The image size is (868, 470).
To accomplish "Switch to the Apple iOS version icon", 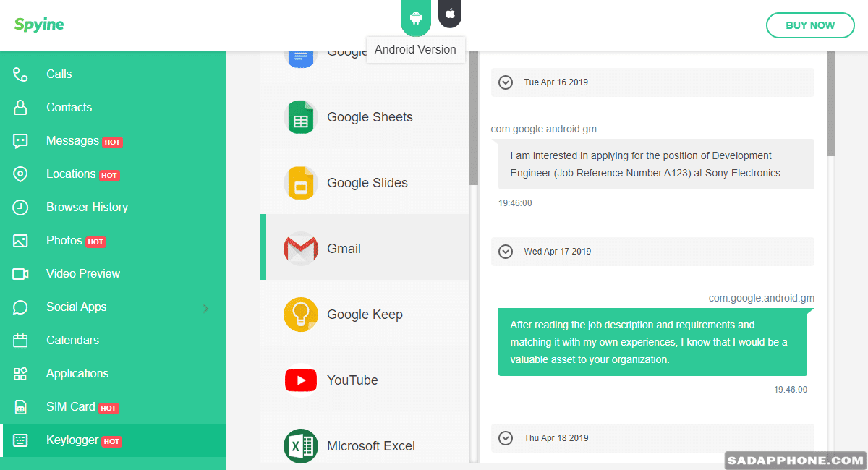I will coord(450,14).
